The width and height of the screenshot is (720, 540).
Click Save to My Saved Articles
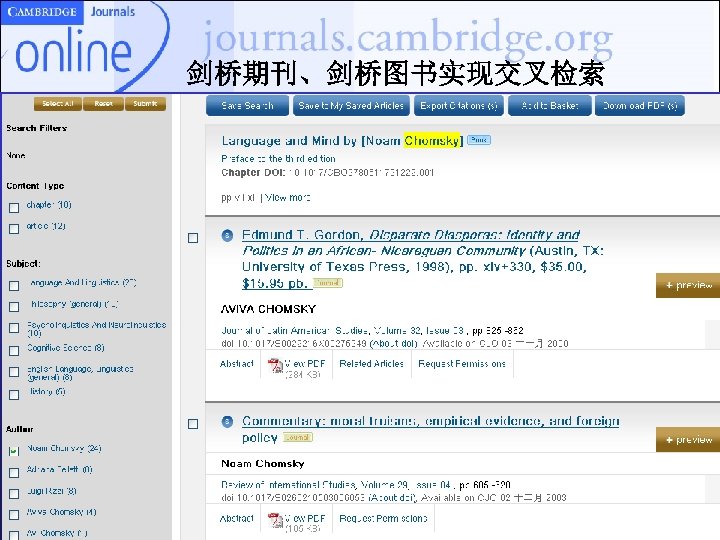pyautogui.click(x=351, y=106)
